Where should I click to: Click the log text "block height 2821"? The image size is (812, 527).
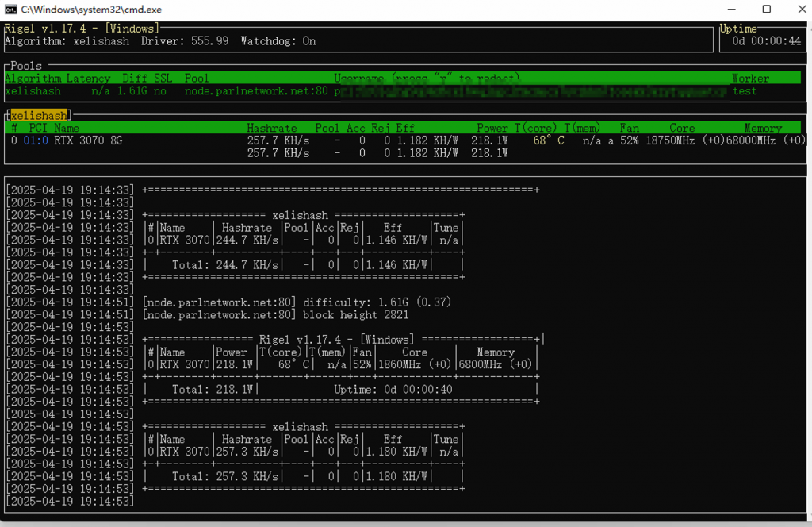tap(356, 314)
